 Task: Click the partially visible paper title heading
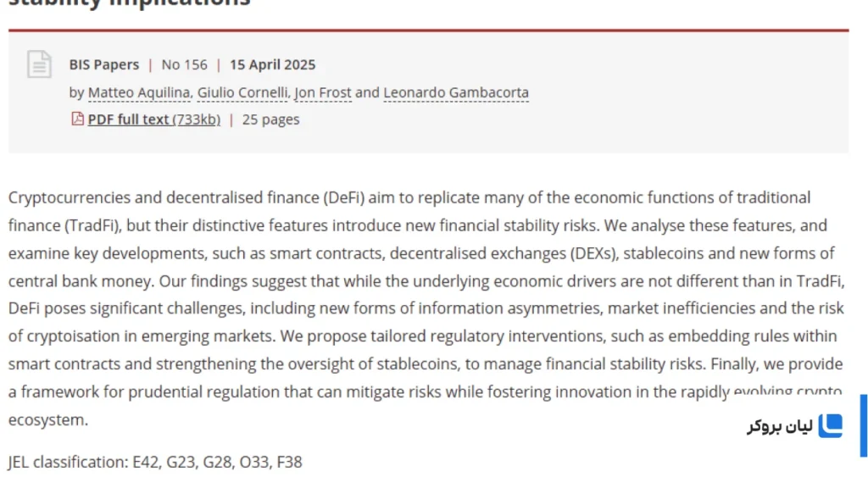coord(130,4)
